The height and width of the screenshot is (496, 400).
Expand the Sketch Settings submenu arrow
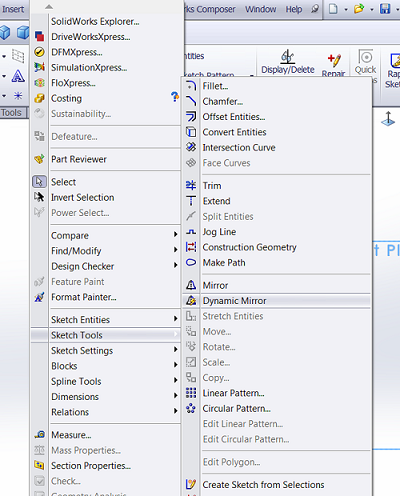pyautogui.click(x=175, y=349)
